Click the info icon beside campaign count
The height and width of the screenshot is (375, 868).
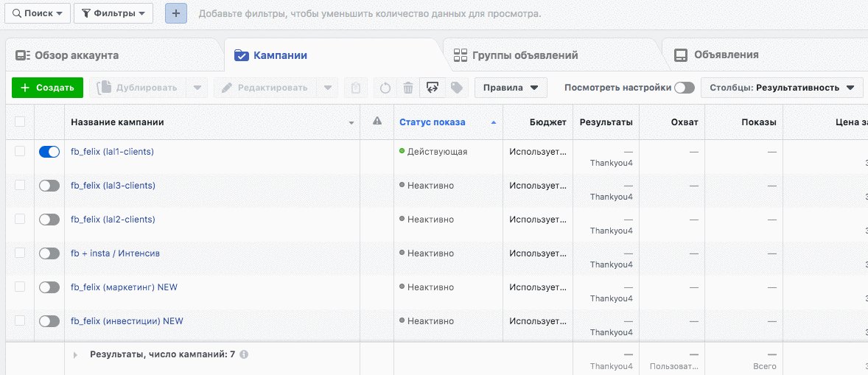click(244, 354)
